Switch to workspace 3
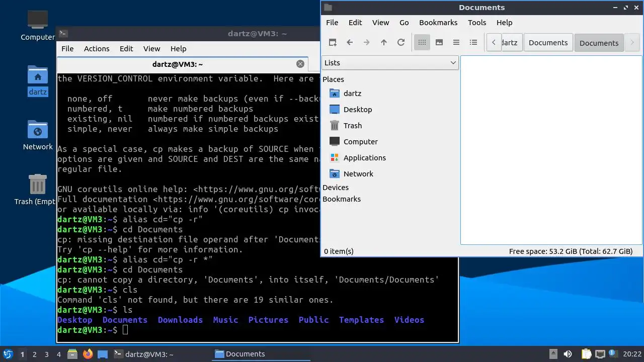This screenshot has width=644, height=362. coord(46,354)
